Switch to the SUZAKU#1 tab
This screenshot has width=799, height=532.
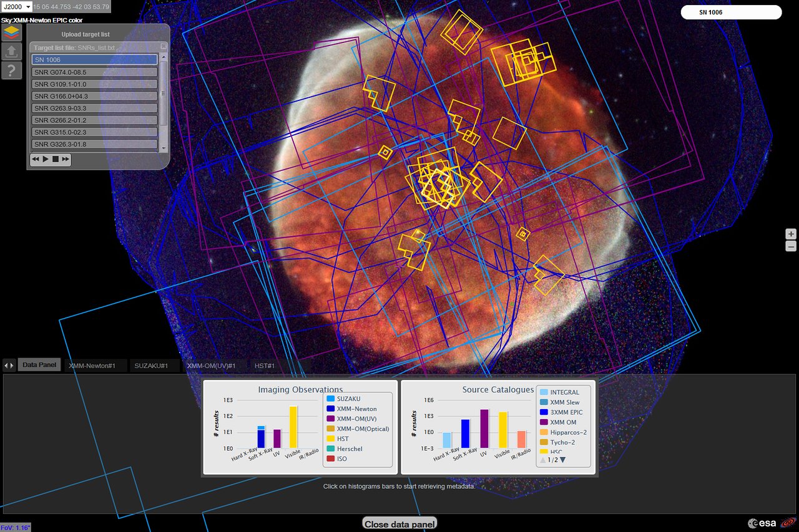pyautogui.click(x=152, y=365)
